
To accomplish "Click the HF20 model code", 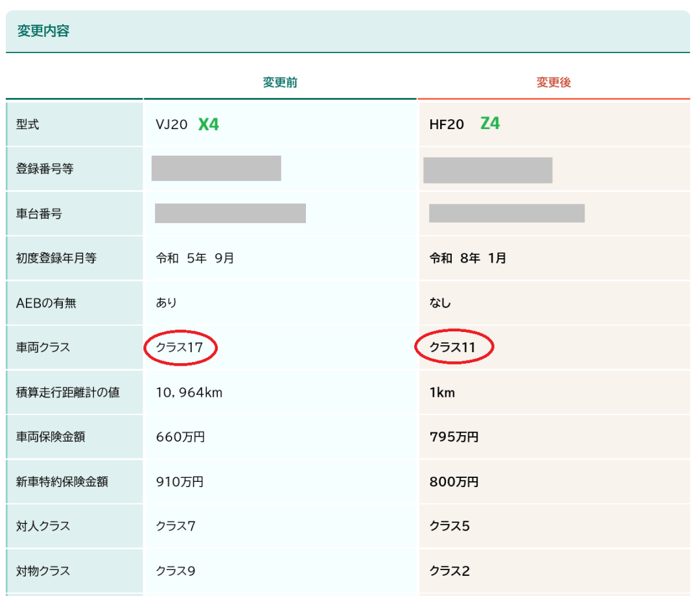I will coord(447,125).
